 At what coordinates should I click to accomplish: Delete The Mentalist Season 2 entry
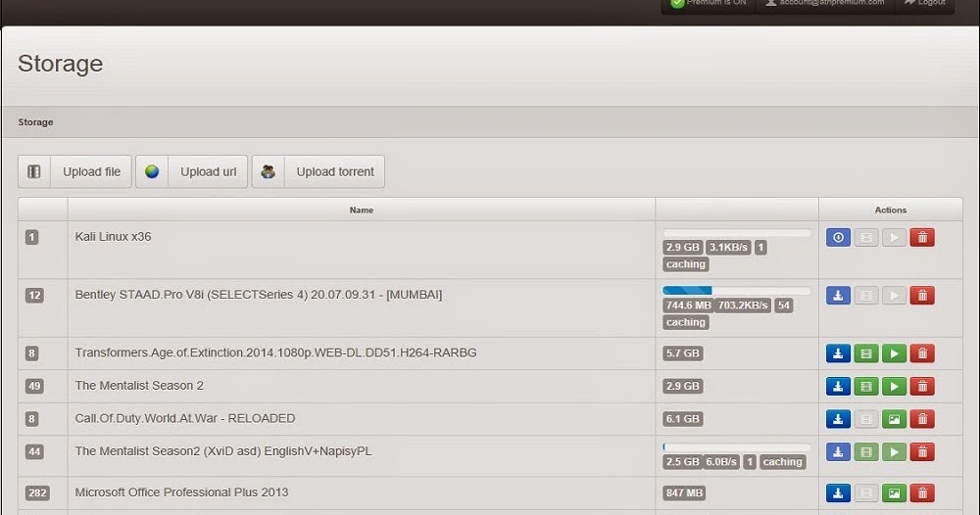tap(922, 387)
